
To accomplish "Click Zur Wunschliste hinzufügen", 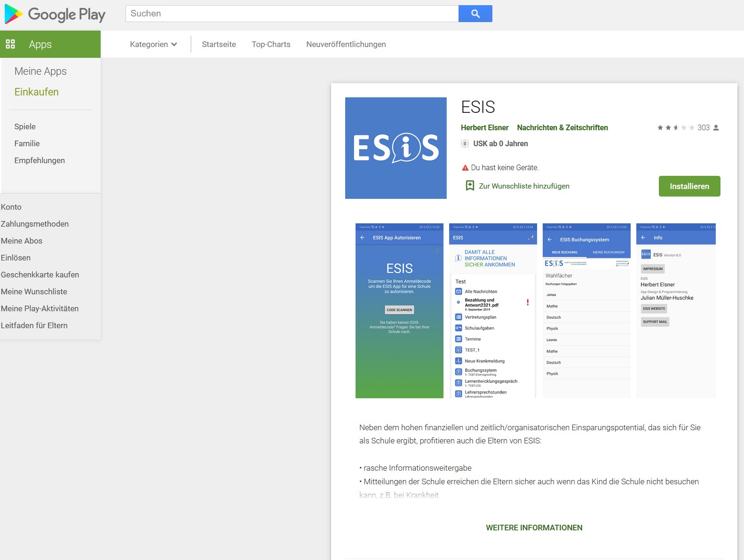I will coord(524,186).
